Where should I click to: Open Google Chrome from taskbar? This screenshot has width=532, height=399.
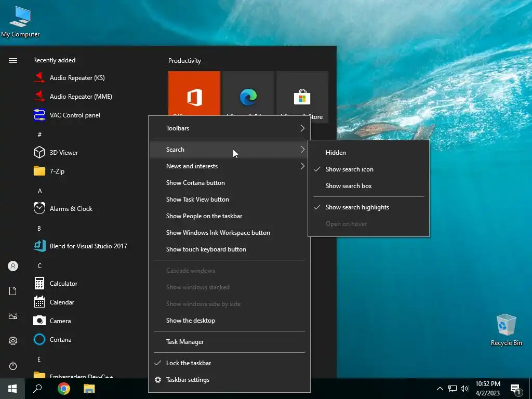(63, 389)
